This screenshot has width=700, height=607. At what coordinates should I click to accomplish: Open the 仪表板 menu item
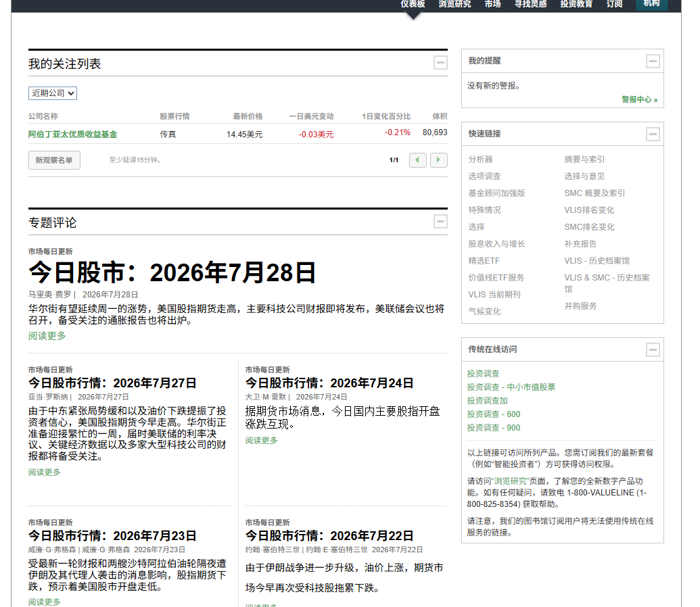(x=413, y=4)
